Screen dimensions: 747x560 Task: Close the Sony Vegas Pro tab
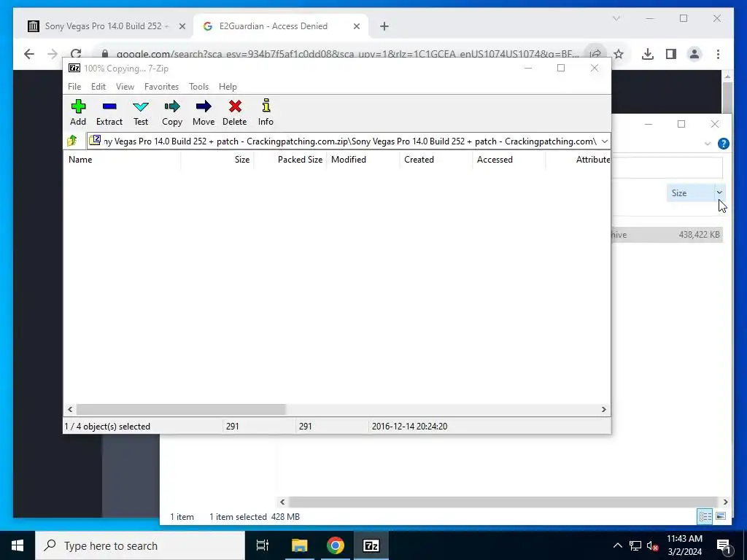[182, 26]
